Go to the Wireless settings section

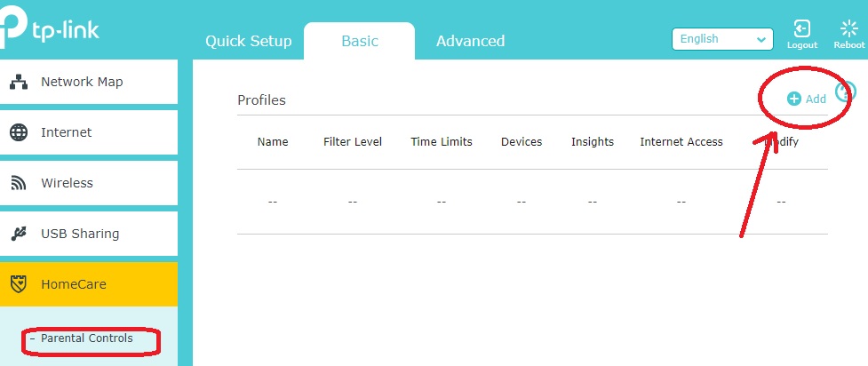(67, 183)
